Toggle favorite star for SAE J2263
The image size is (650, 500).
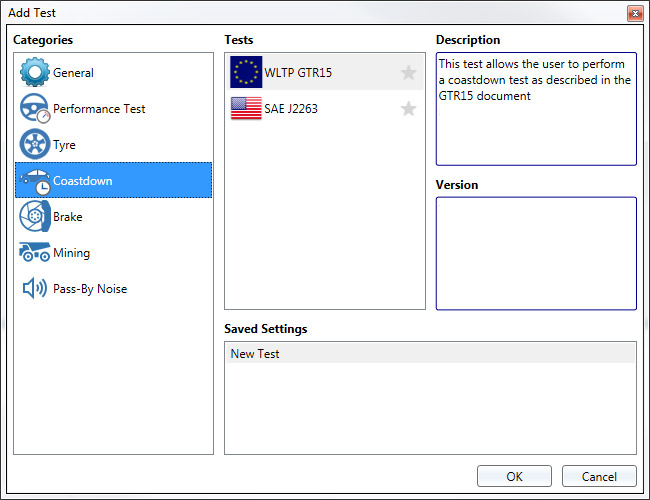point(408,109)
